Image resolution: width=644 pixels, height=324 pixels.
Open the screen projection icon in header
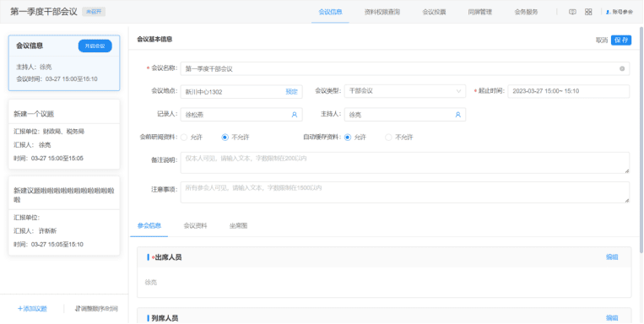pyautogui.click(x=572, y=12)
